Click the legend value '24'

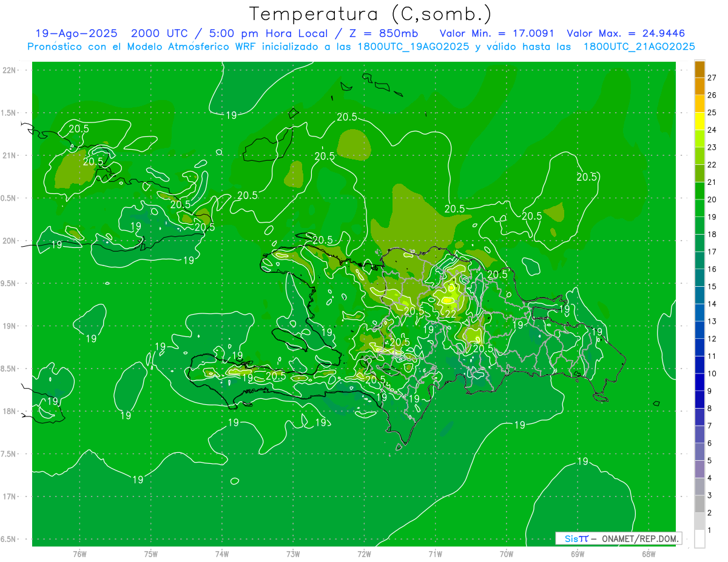click(712, 130)
